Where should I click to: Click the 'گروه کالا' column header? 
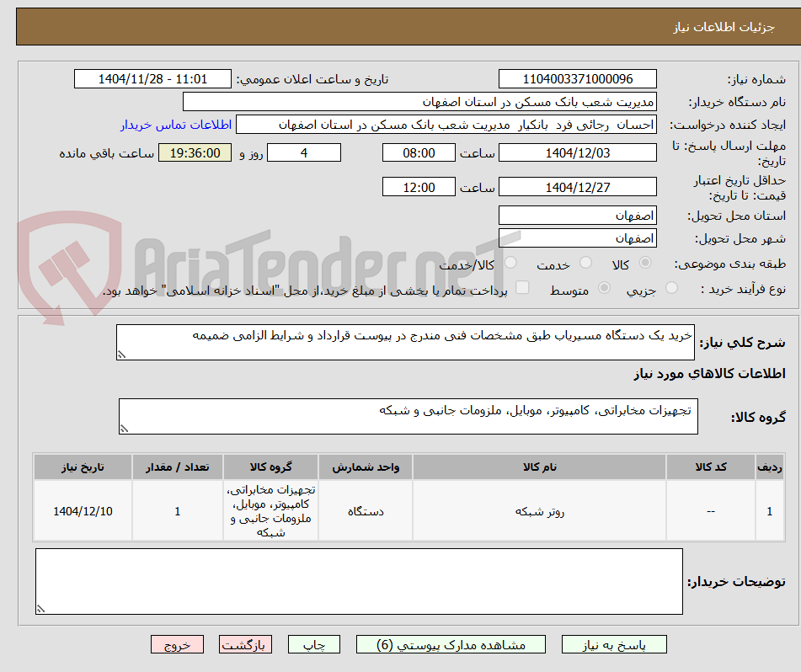(270, 467)
